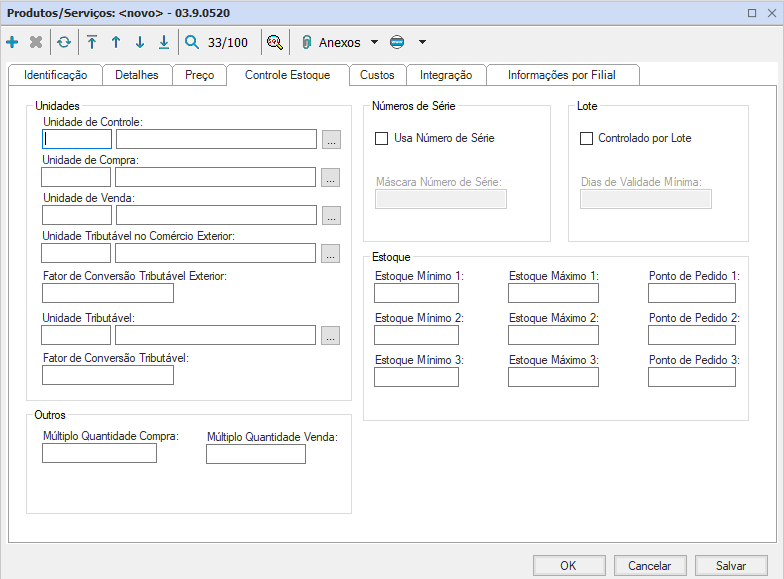Click the Estoque Mínimo 1 input field
Viewport: 784px width, 579px height.
[x=416, y=293]
